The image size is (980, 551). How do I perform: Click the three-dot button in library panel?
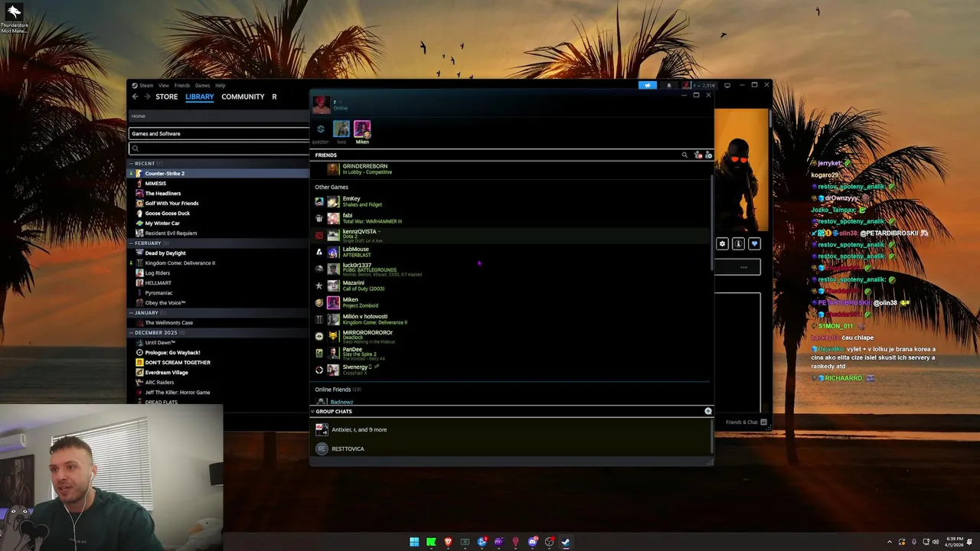743,267
